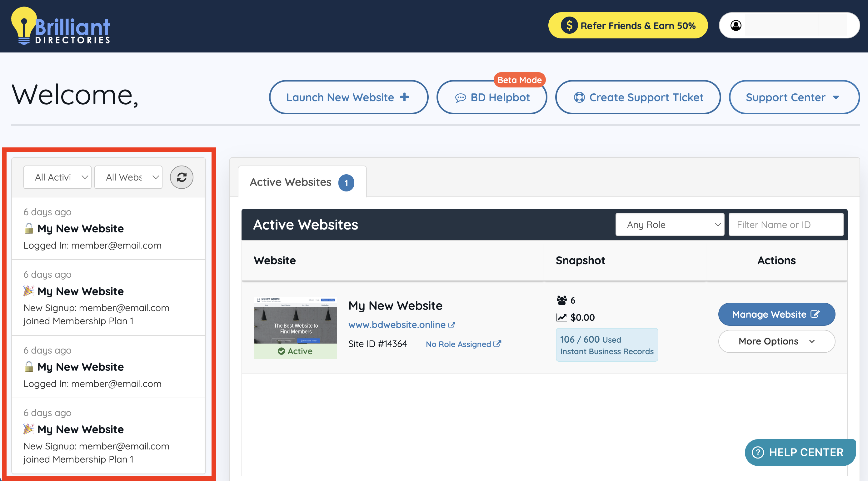868x481 pixels.
Task: Click the user profile avatar icon
Action: 736,25
